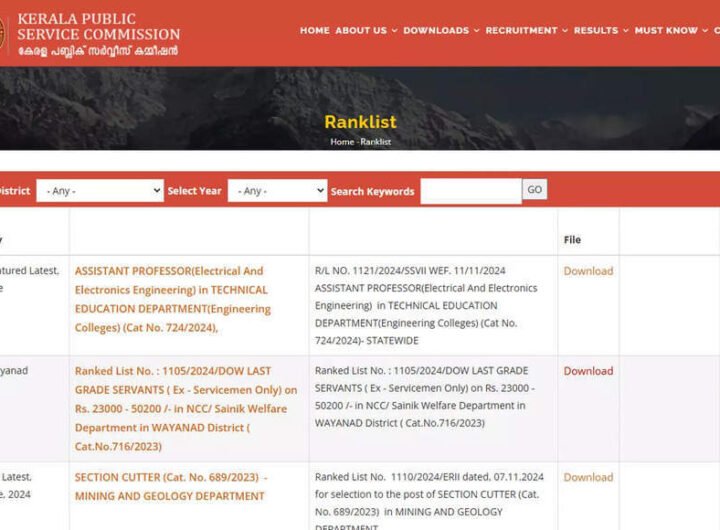Download the Section Cutter ranklist file
The height and width of the screenshot is (530, 720).
click(x=588, y=477)
